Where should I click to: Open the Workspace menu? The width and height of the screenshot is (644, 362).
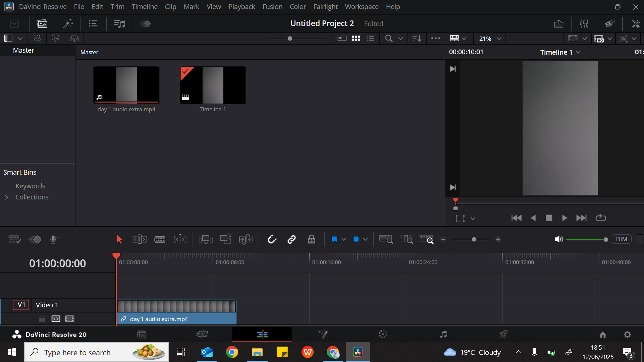click(362, 7)
